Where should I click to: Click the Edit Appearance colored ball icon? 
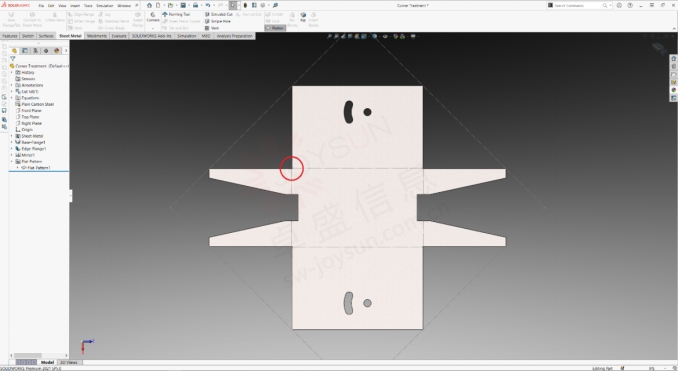(x=395, y=36)
